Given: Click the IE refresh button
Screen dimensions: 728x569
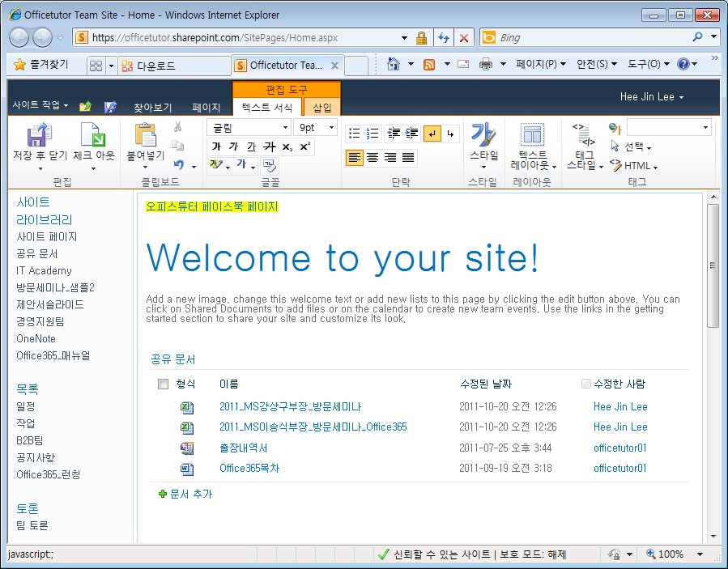Looking at the screenshot, I should [444, 37].
